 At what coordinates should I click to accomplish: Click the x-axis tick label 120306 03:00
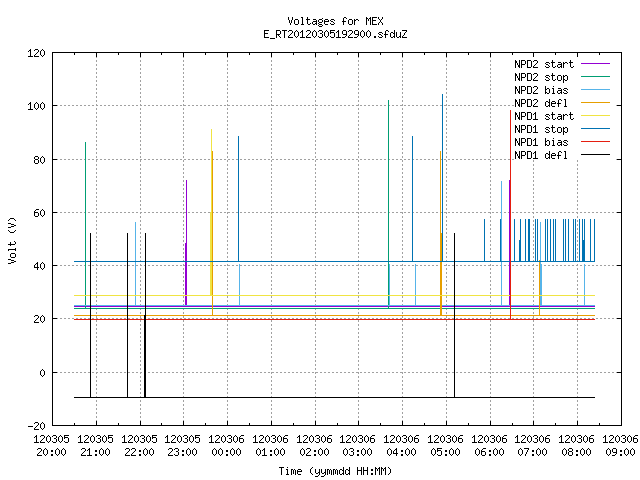pyautogui.click(x=358, y=446)
